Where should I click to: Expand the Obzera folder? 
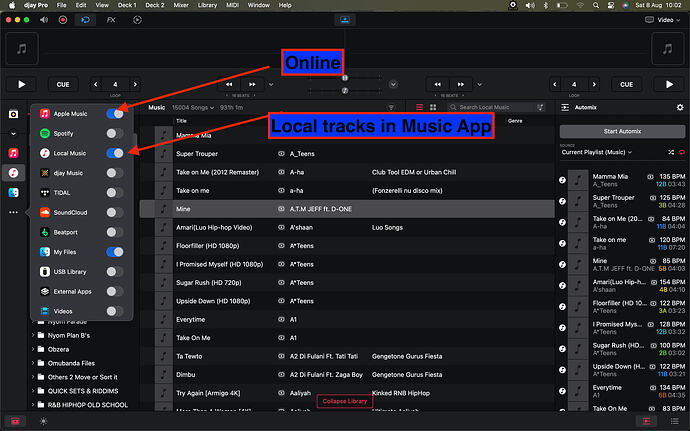[33, 350]
